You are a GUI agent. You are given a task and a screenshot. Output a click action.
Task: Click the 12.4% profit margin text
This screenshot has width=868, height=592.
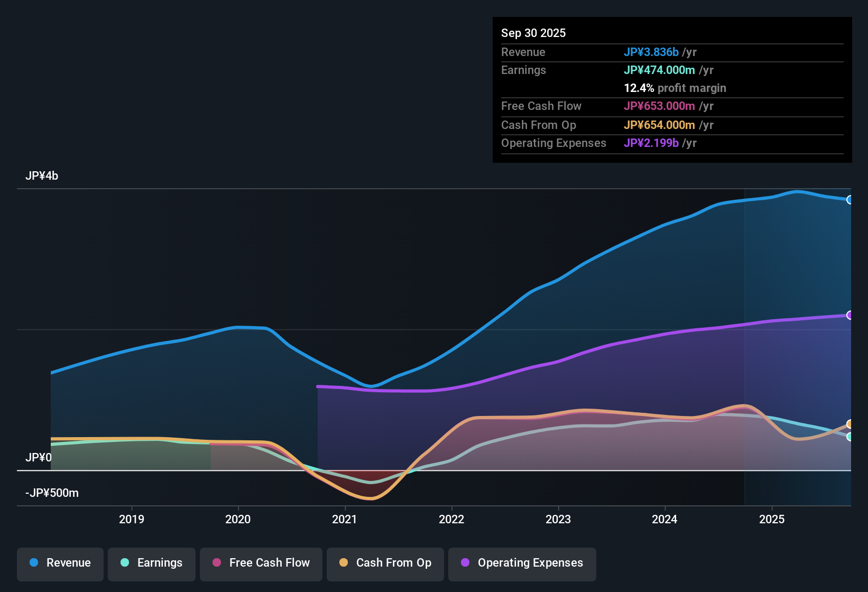coord(675,88)
